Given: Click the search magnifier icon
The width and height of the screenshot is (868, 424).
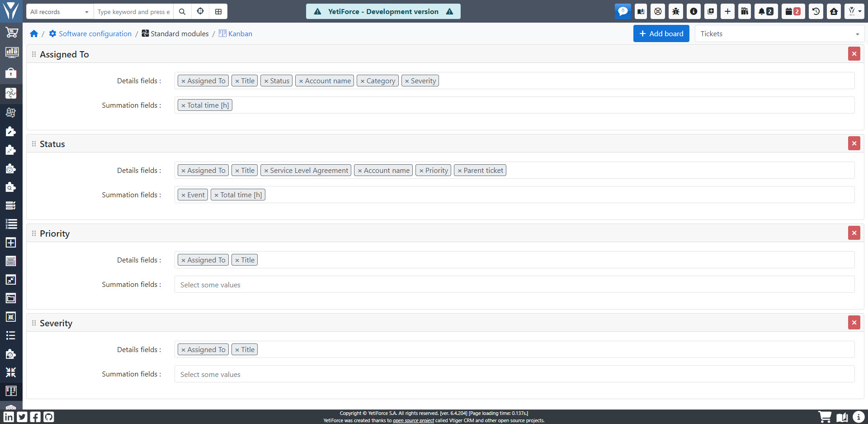Looking at the screenshot, I should point(182,11).
